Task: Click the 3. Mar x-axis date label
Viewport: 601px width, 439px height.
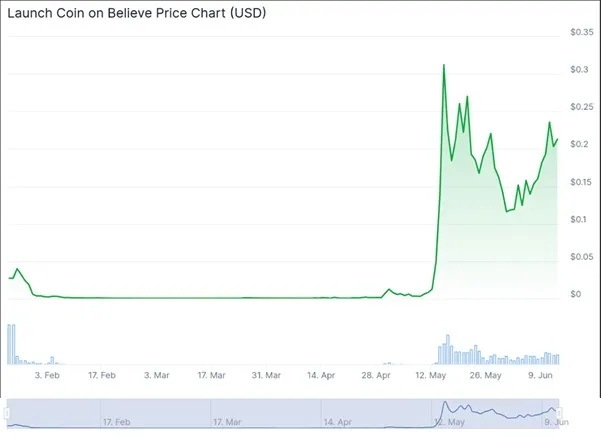Action: coord(157,375)
